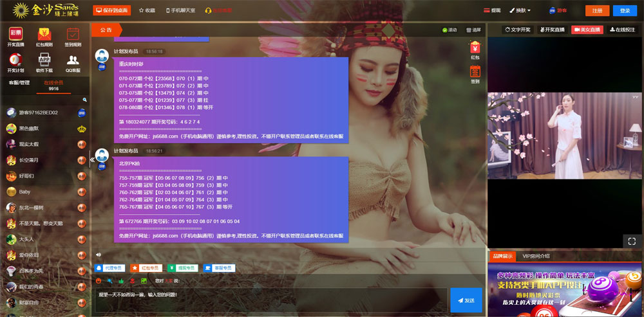
Task: Click the 签到 sign-in icon beside chat
Action: tap(475, 74)
